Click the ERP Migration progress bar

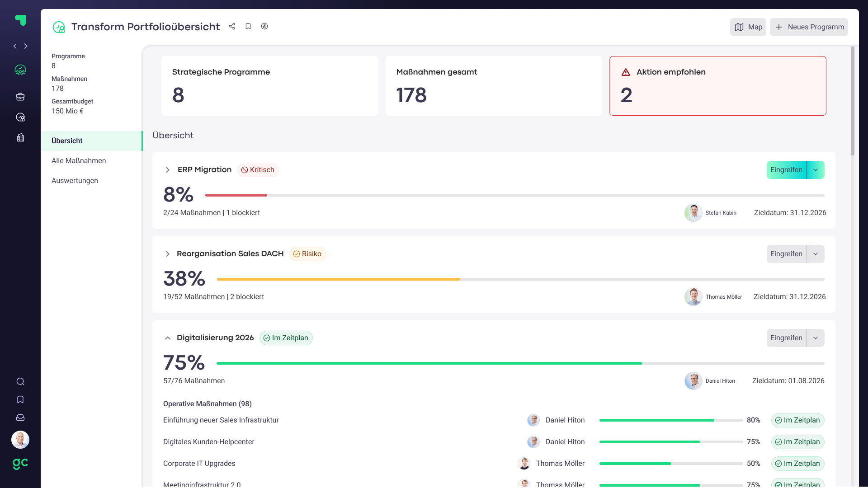[515, 195]
